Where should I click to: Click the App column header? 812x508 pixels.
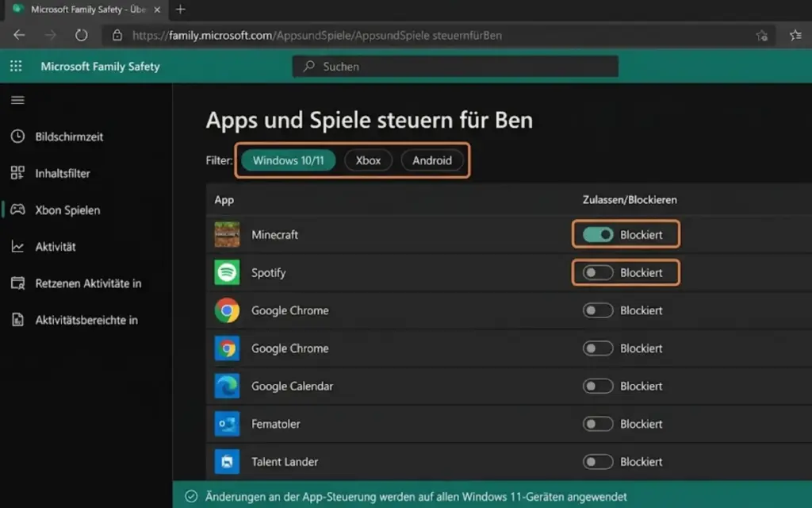click(224, 200)
